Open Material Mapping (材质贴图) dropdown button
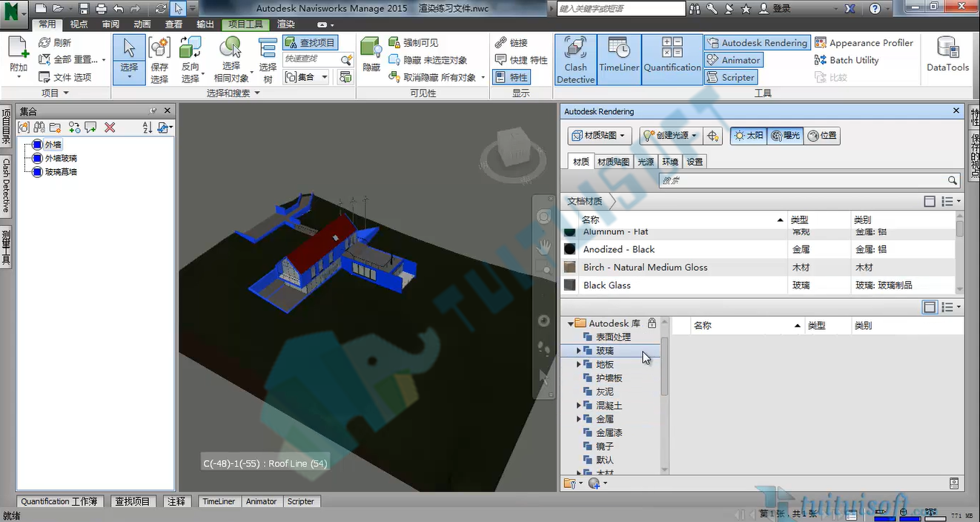The image size is (980, 522). coord(600,136)
